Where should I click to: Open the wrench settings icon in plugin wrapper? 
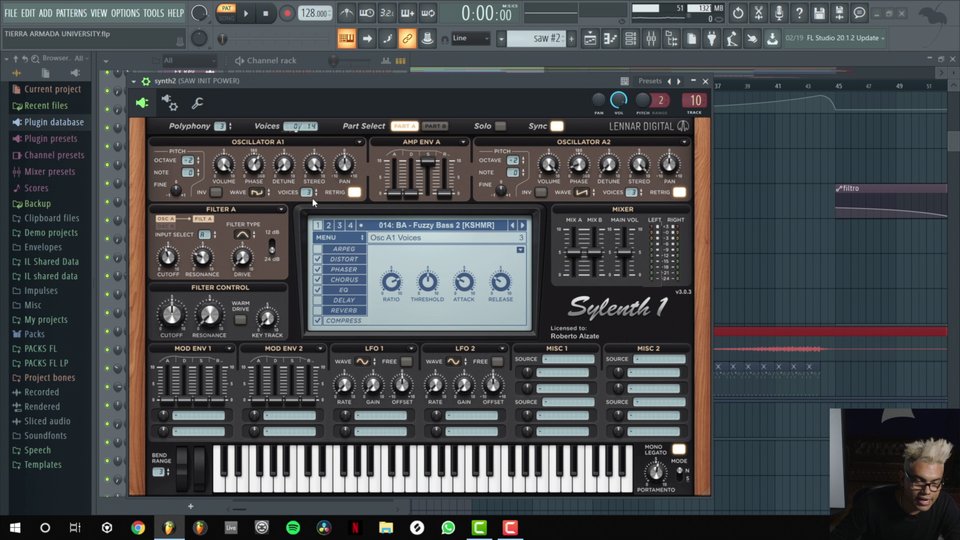tap(197, 103)
